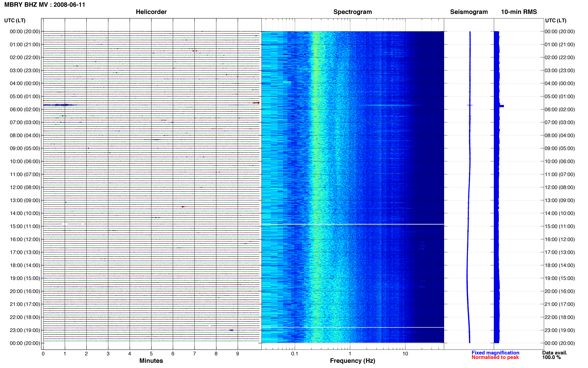This screenshot has height=368, width=588.
Task: Click the left 10:00 (06:00) time label
Action: 25,161
